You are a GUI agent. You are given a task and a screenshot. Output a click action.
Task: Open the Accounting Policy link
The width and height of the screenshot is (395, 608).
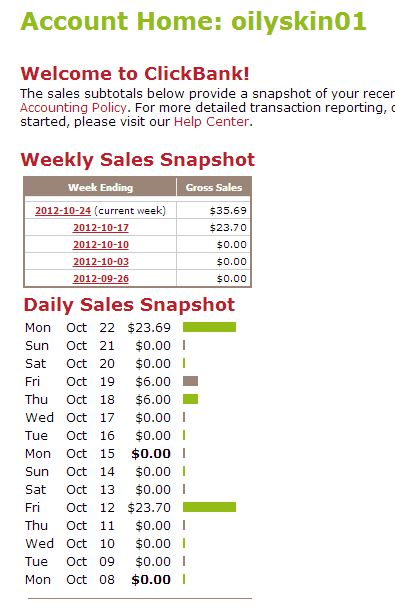click(73, 108)
